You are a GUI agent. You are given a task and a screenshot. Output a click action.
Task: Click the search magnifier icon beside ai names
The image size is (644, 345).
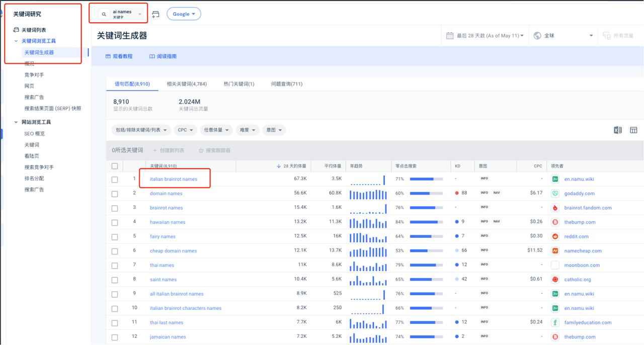[x=104, y=14]
